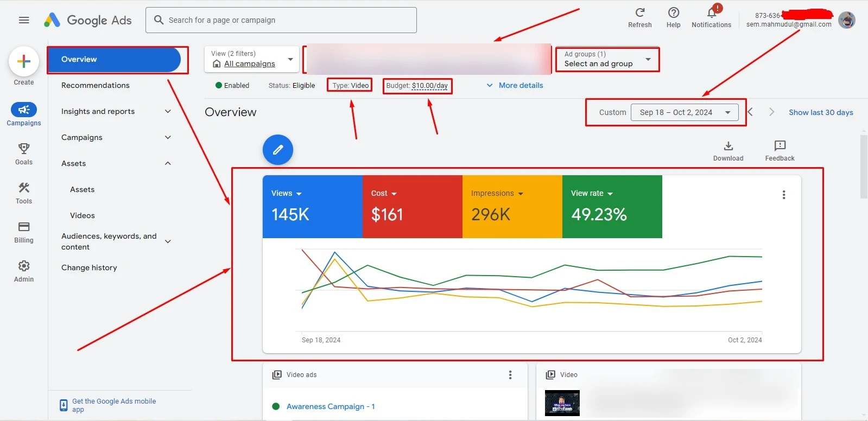Open Change history
The image size is (868, 421).
89,267
